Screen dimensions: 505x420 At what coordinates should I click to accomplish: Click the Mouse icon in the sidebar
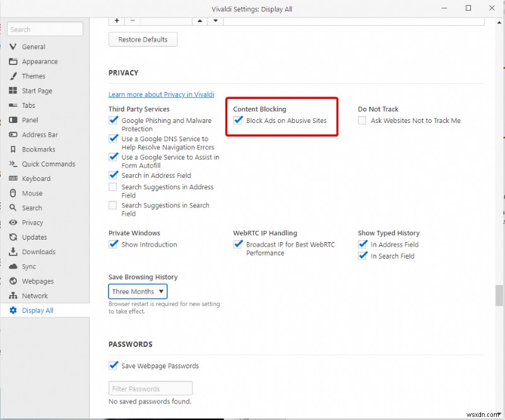14,193
